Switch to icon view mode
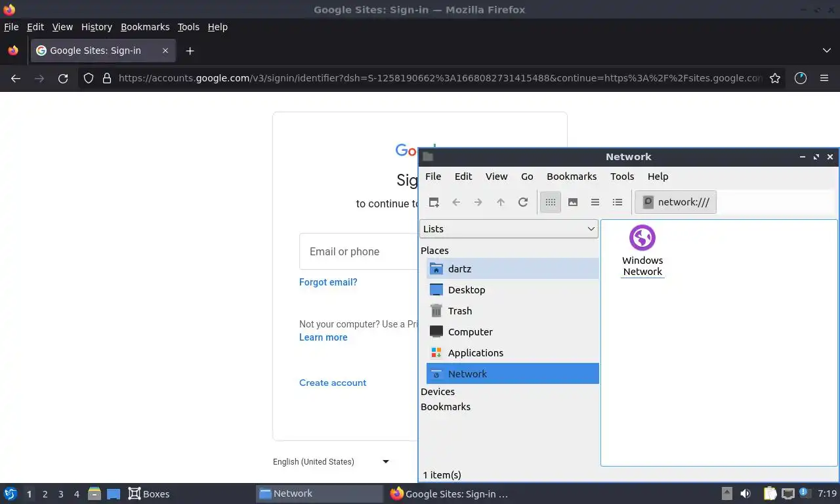Image resolution: width=840 pixels, height=504 pixels. (x=551, y=202)
